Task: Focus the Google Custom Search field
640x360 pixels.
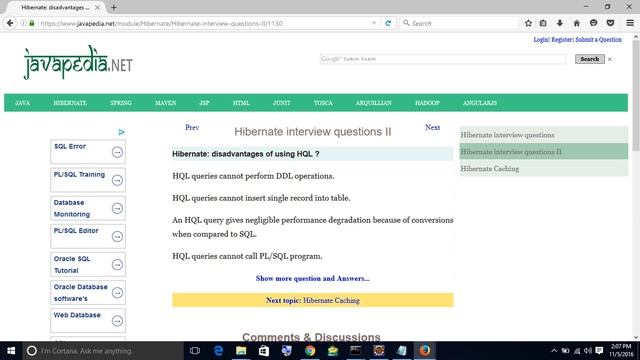Action: 443,59
